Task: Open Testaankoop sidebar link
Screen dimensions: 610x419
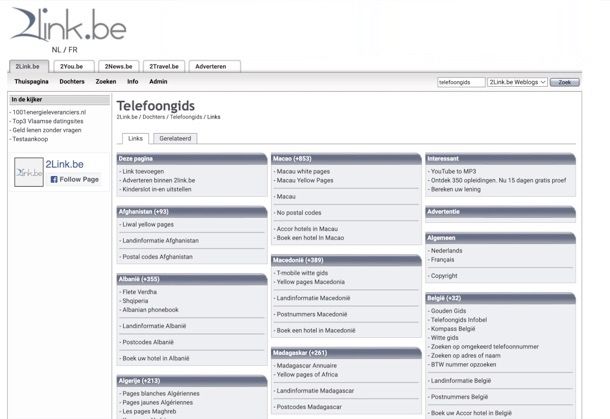Action: (30, 139)
